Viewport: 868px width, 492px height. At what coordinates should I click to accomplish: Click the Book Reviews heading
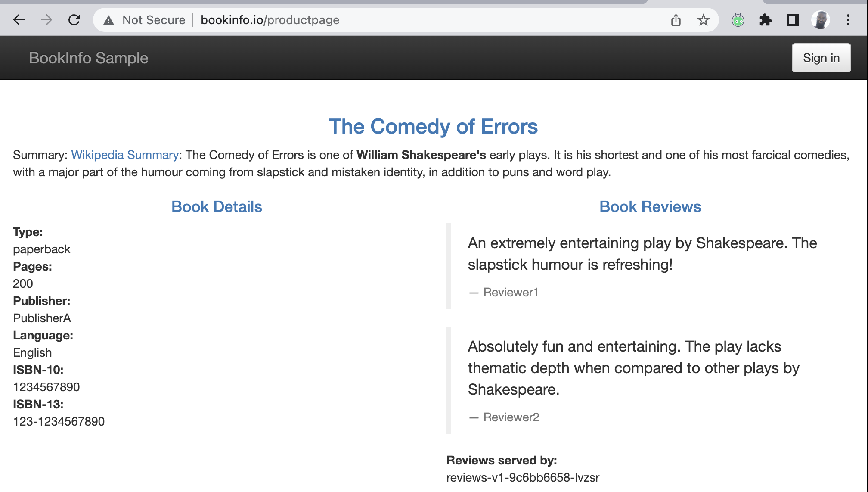click(x=650, y=207)
